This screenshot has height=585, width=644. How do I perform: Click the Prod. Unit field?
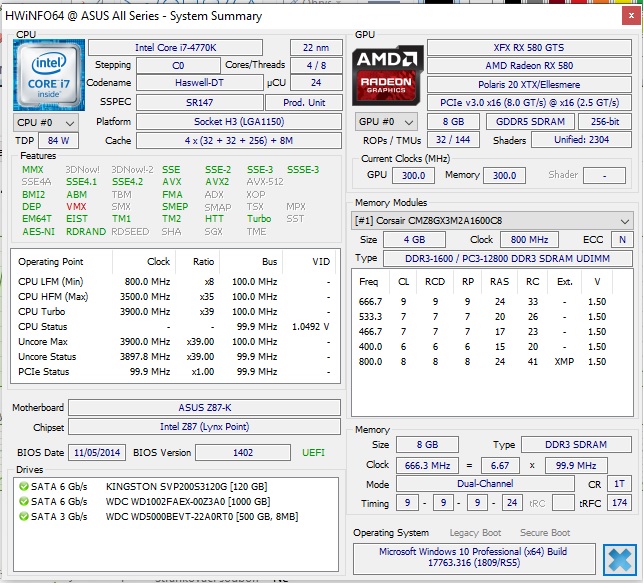[x=304, y=102]
